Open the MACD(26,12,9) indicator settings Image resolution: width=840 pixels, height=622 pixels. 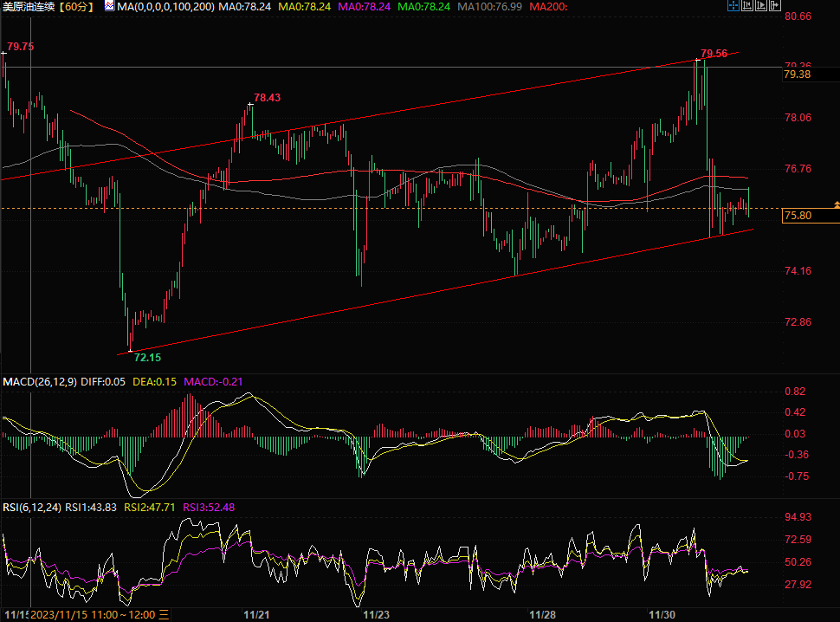click(39, 381)
